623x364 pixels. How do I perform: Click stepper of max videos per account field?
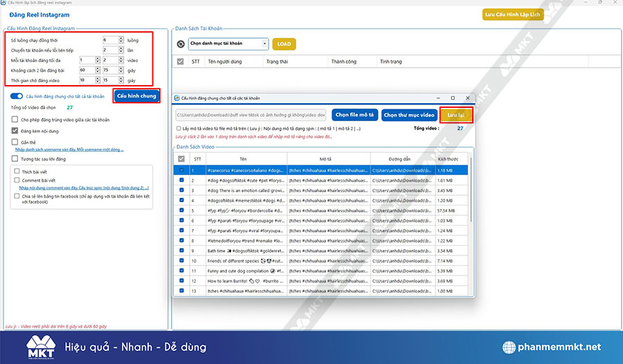click(x=121, y=60)
